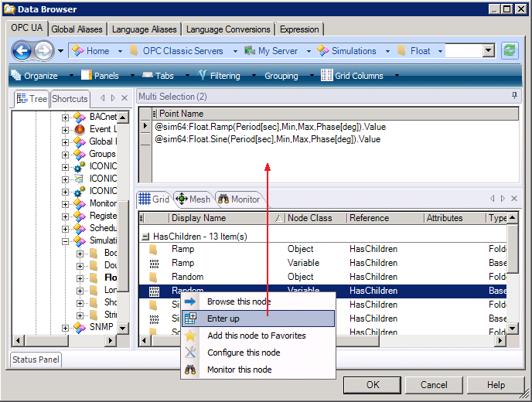Sort by Display Name column header
Screen dimensions: 532x402
coord(221,219)
